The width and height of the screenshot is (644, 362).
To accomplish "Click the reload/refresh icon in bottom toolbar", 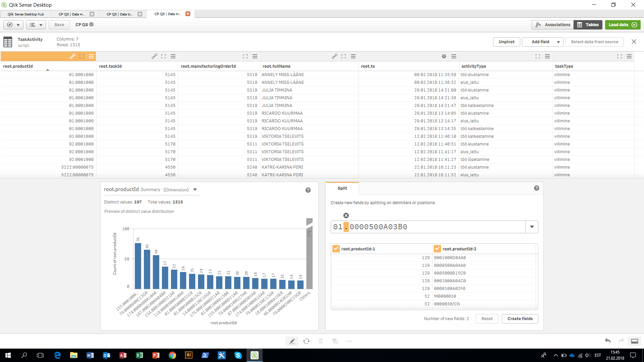I will click(x=306, y=341).
